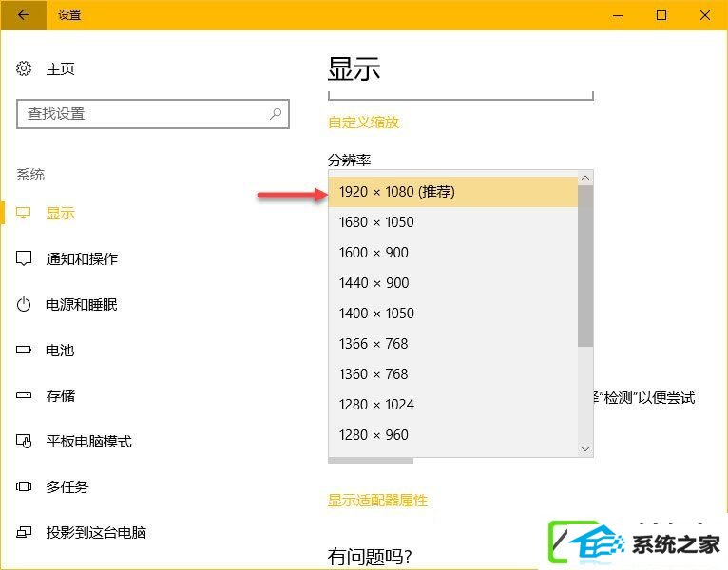Close the Settings window

[x=705, y=15]
